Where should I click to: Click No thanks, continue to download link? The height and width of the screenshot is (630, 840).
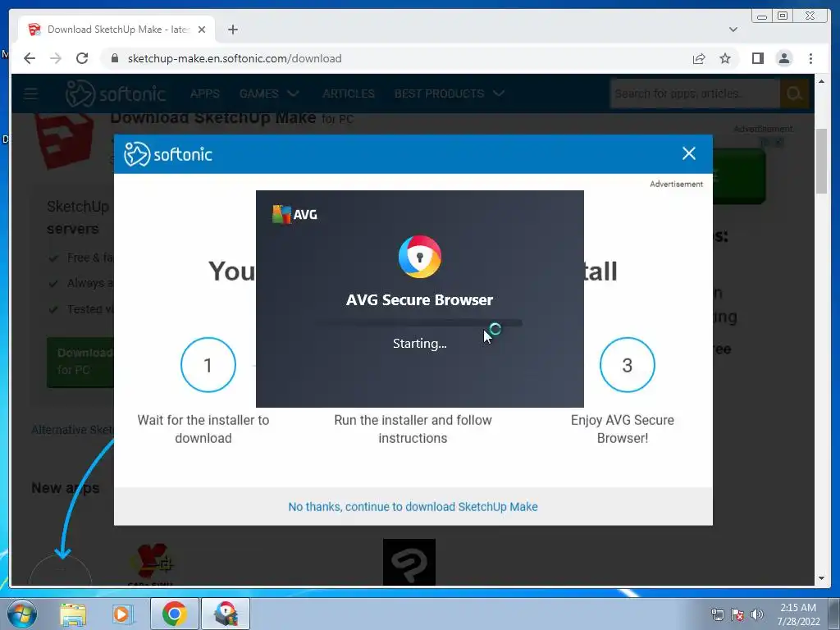(x=413, y=507)
